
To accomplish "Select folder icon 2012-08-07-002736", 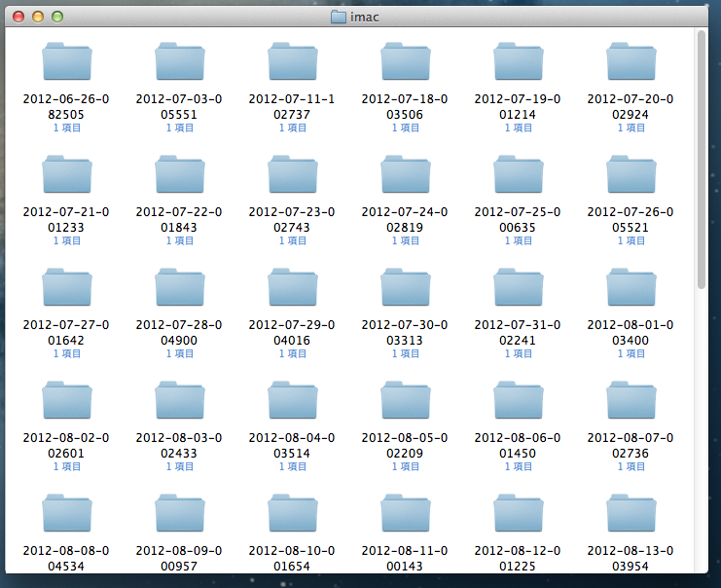I will tap(631, 400).
